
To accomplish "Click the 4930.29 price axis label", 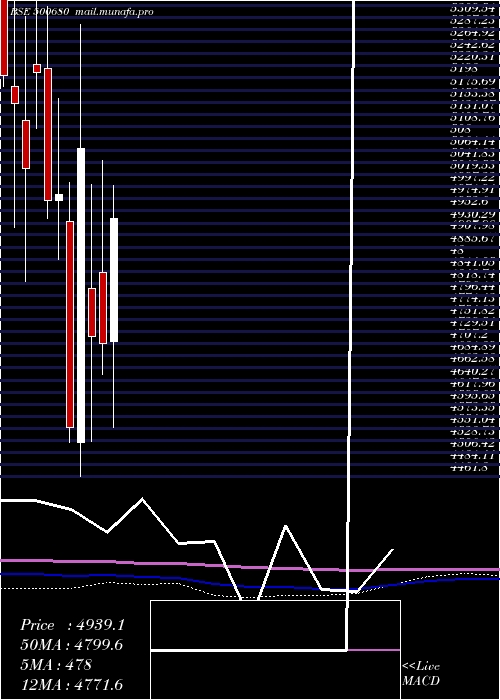I will pyautogui.click(x=473, y=214).
